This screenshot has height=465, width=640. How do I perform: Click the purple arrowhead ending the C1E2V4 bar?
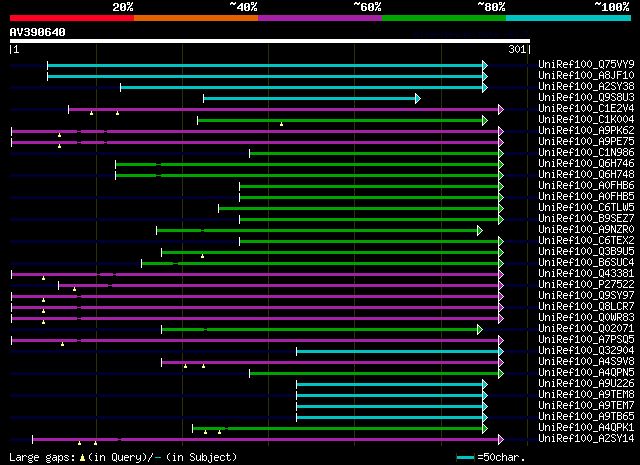pyautogui.click(x=501, y=109)
